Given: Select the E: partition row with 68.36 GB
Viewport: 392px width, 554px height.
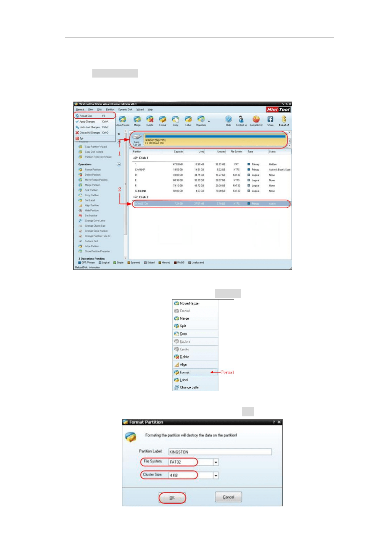Looking at the screenshot, I should (x=211, y=180).
